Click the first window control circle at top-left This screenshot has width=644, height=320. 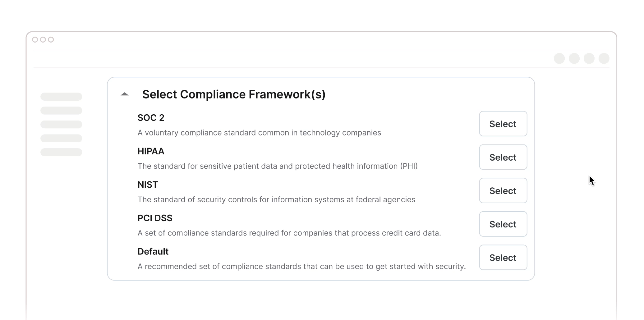pos(35,39)
